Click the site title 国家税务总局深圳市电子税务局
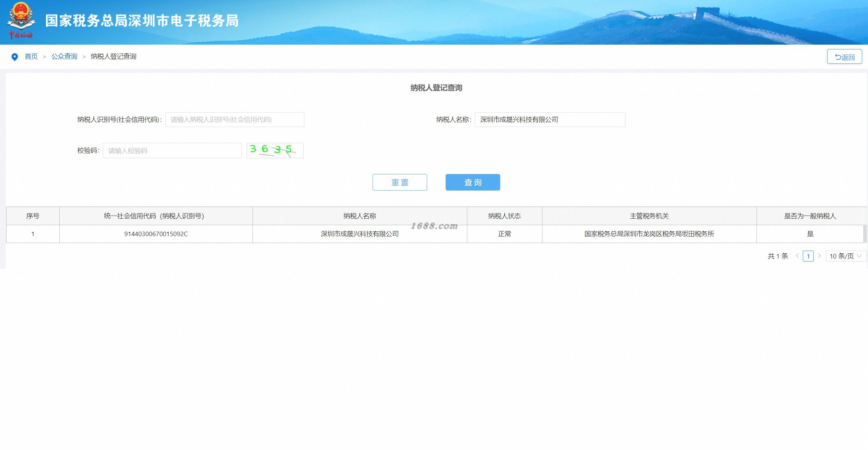The width and height of the screenshot is (868, 450). click(x=142, y=21)
